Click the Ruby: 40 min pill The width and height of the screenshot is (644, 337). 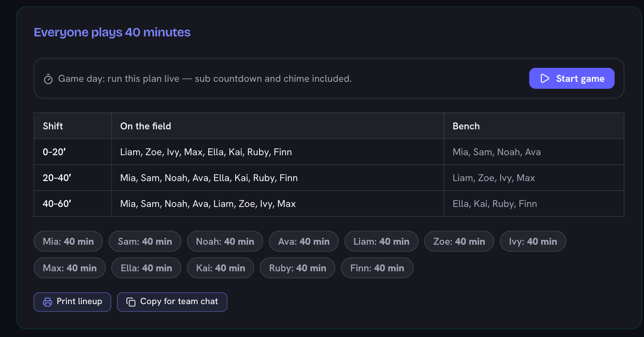click(297, 268)
